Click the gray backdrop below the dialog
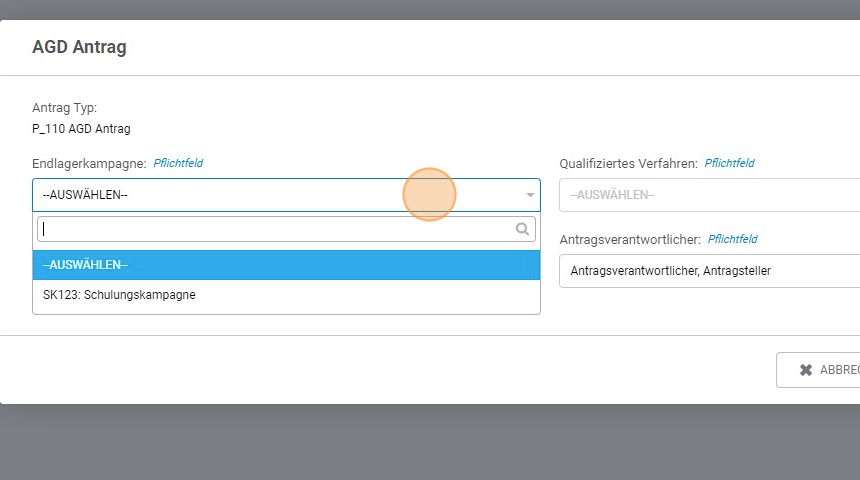860x480 pixels. 430,445
